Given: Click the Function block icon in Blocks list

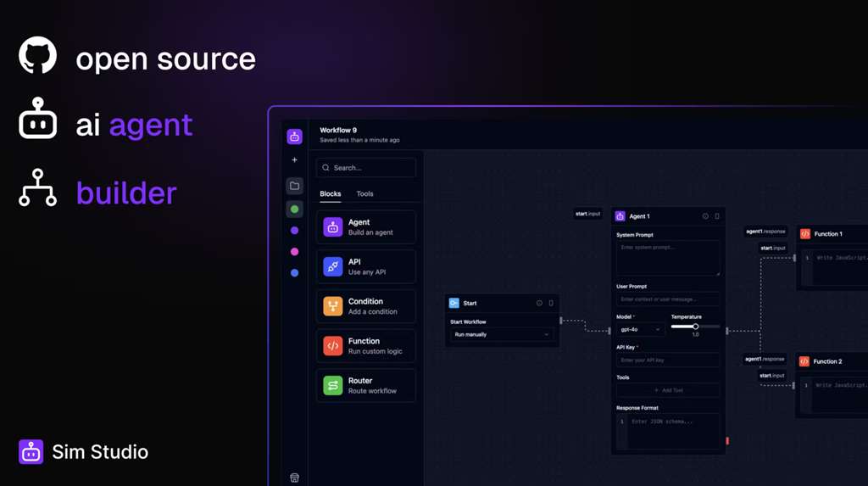Looking at the screenshot, I should [x=332, y=346].
